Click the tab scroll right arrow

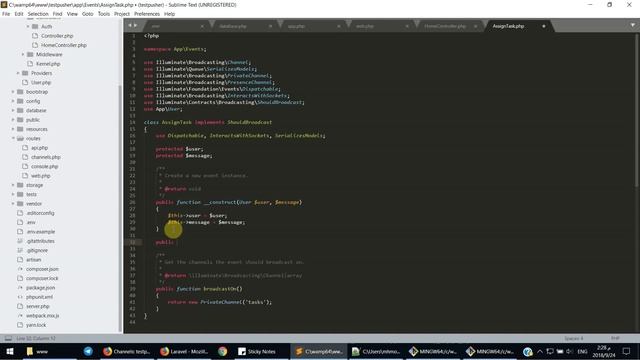click(136, 26)
